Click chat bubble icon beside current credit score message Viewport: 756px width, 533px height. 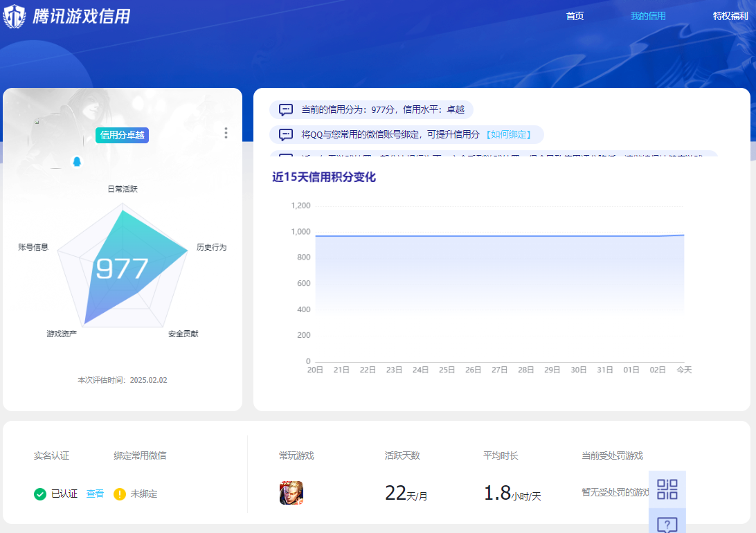[286, 110]
